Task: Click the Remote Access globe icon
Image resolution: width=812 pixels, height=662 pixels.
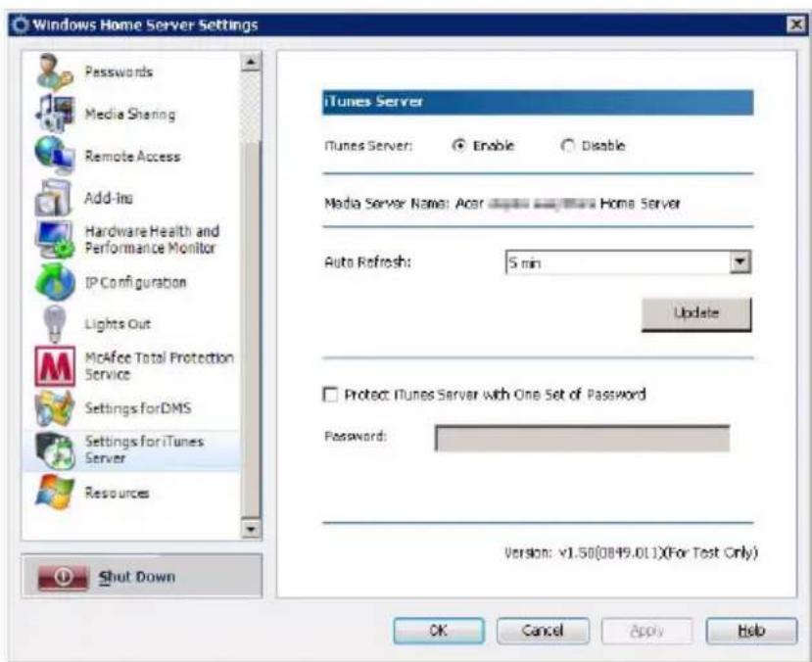Action: coord(55,156)
